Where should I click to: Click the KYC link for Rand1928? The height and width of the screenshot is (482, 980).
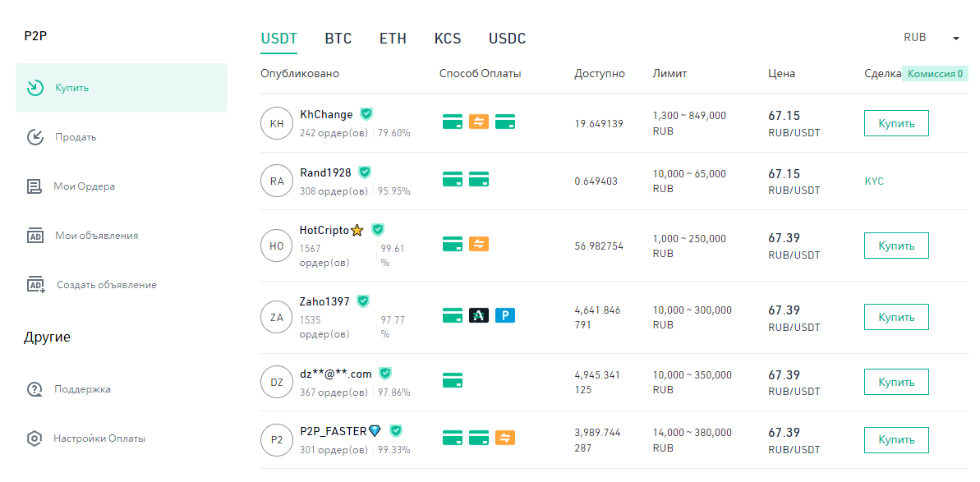pos(874,181)
